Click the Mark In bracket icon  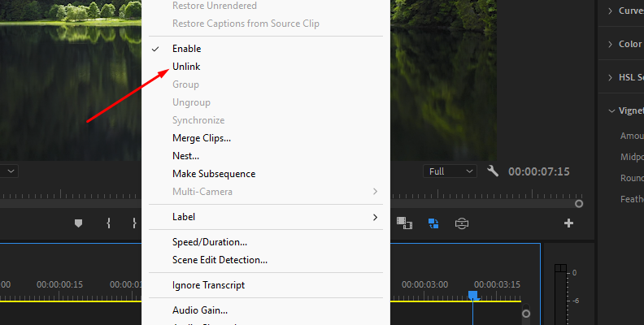108,223
